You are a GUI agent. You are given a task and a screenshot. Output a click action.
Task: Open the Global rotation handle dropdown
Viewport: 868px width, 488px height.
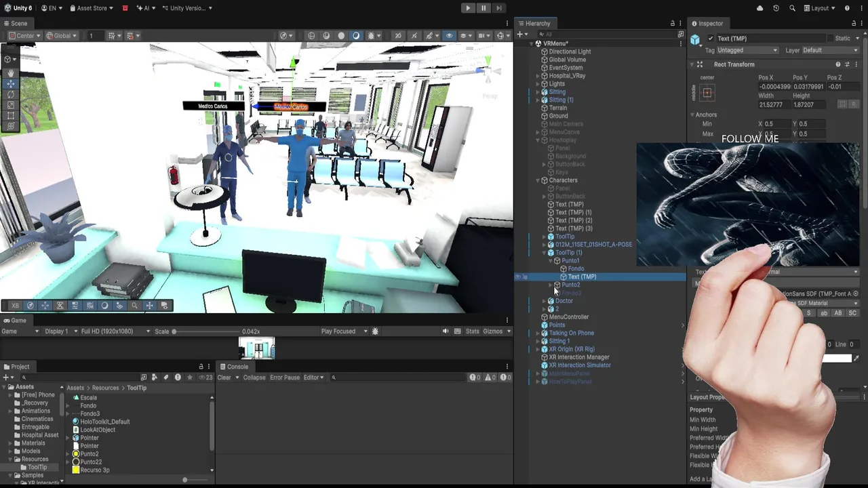[62, 36]
